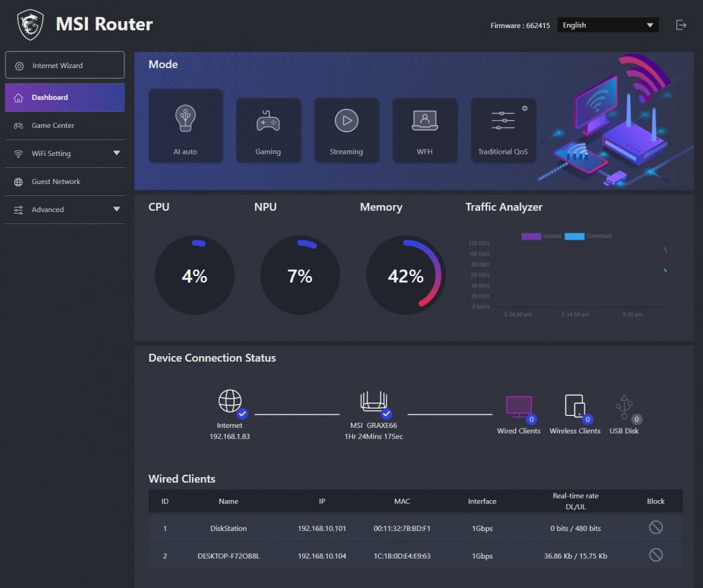Open Traditional QoS settings gear
The height and width of the screenshot is (588, 703).
coord(524,108)
